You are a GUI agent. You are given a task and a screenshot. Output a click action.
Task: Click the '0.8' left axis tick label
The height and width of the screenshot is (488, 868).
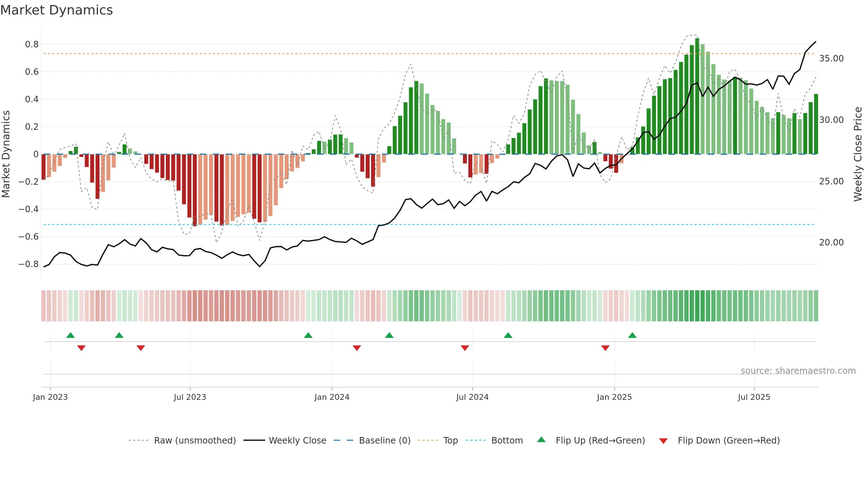32,44
